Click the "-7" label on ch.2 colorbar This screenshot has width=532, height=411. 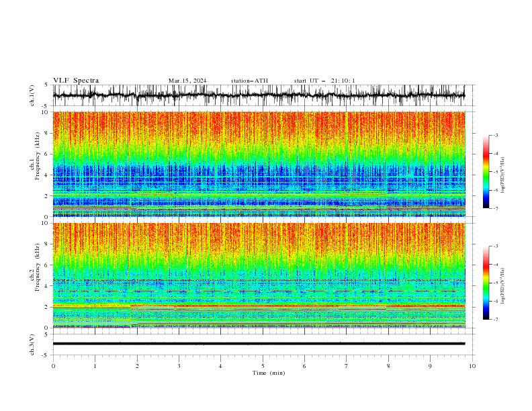point(496,319)
